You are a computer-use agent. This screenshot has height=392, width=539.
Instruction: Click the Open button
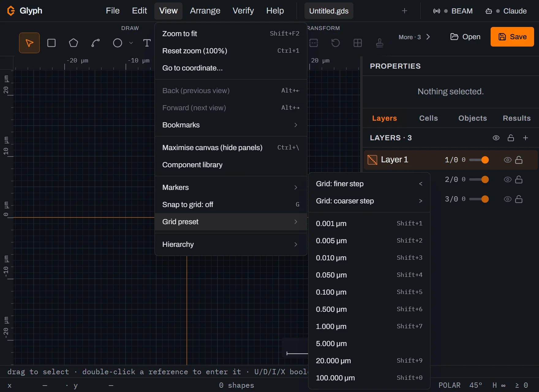pyautogui.click(x=465, y=37)
